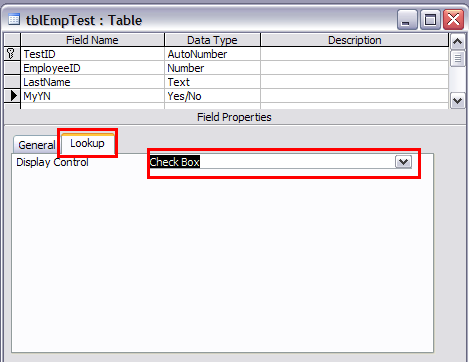Select the EmployeeID field name cell
This screenshot has height=362, width=469.
click(x=92, y=68)
